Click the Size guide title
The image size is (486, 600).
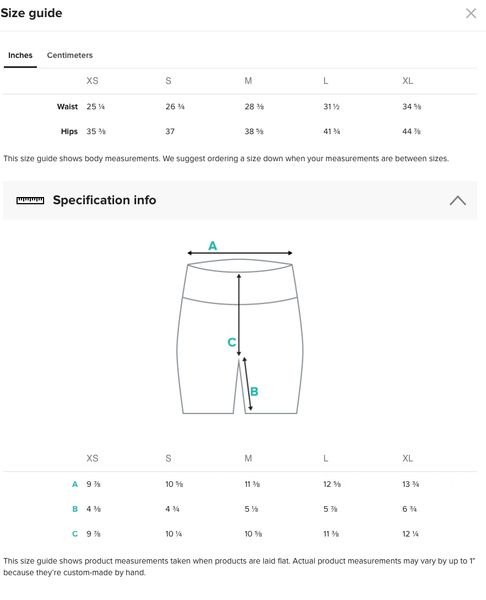(31, 13)
